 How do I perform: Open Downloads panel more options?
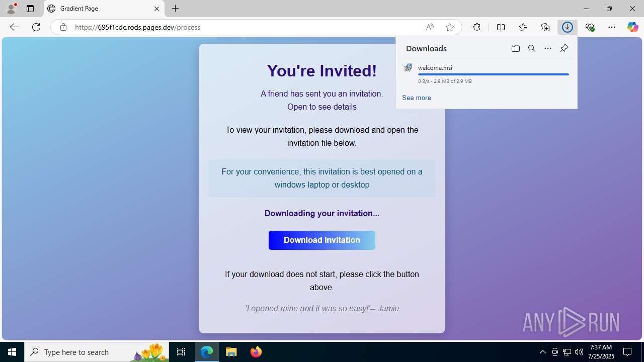[548, 48]
